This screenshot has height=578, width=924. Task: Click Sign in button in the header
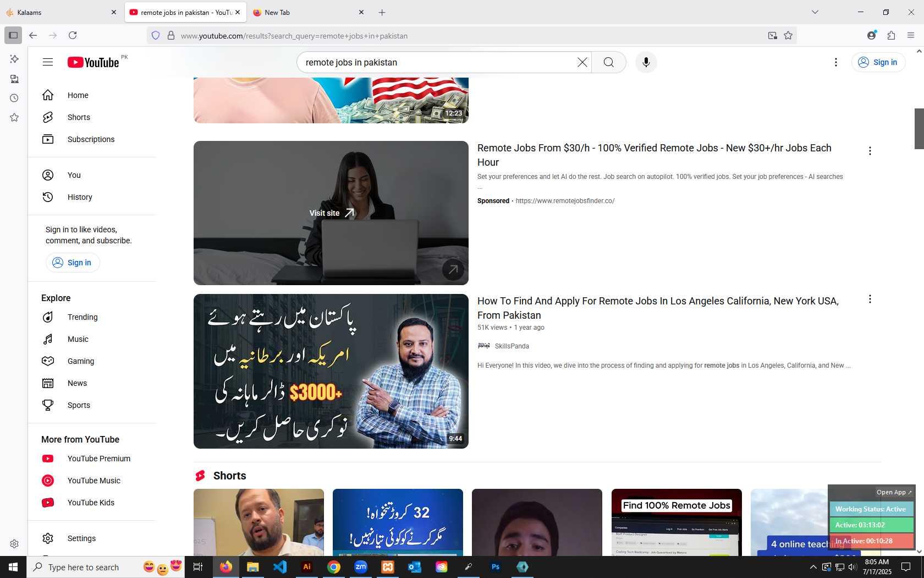[x=878, y=62]
